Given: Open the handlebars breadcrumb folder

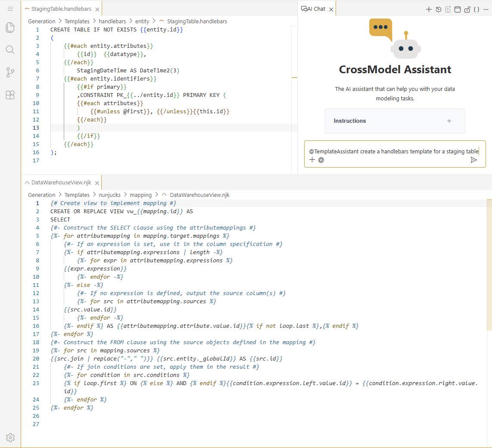Looking at the screenshot, I should pos(112,22).
